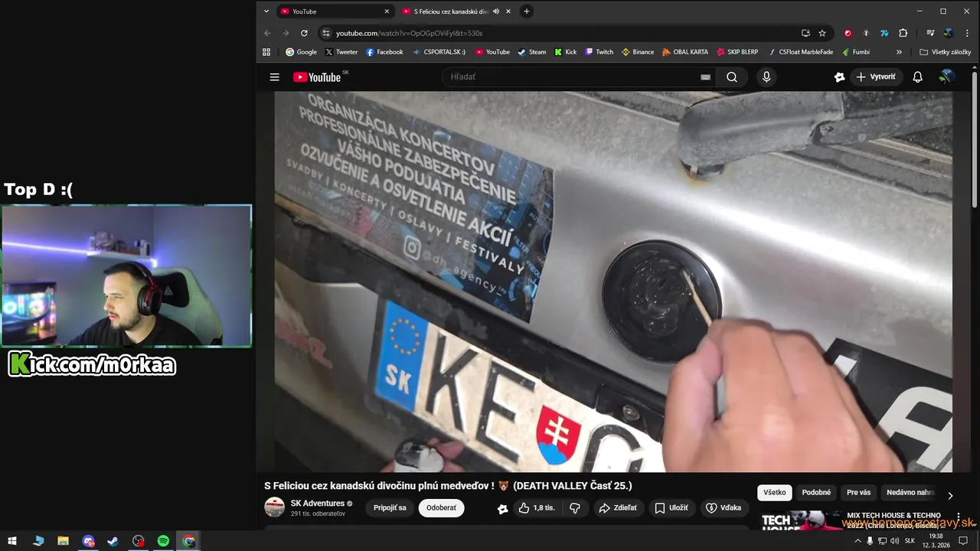
Task: Expand the tab search dropdown arrow
Action: click(x=266, y=11)
